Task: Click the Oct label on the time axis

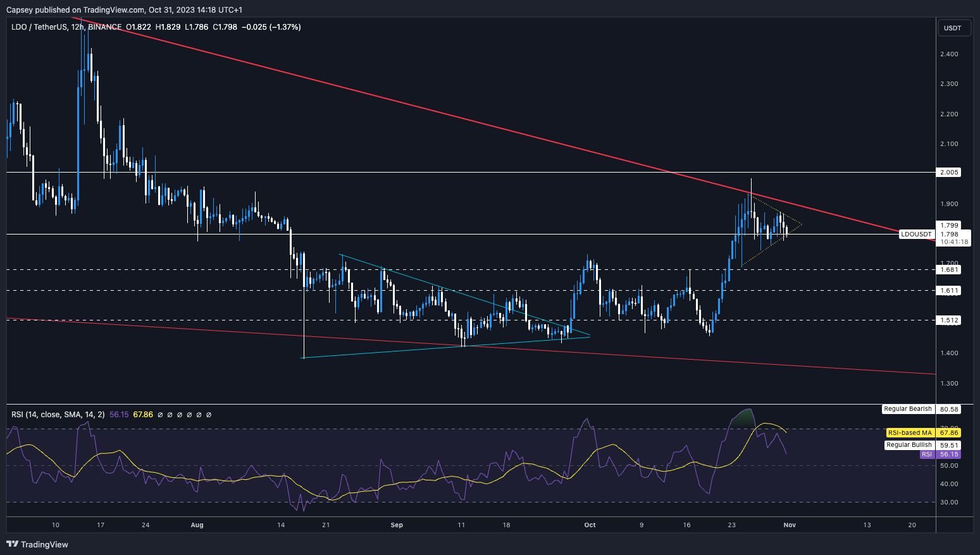Action: coord(590,525)
